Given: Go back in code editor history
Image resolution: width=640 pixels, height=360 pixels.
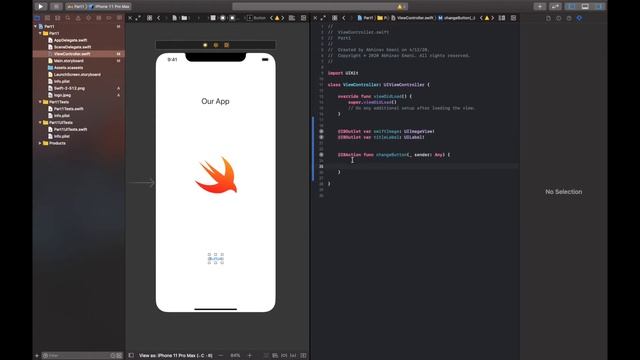Looking at the screenshot, I should pyautogui.click(x=344, y=18).
